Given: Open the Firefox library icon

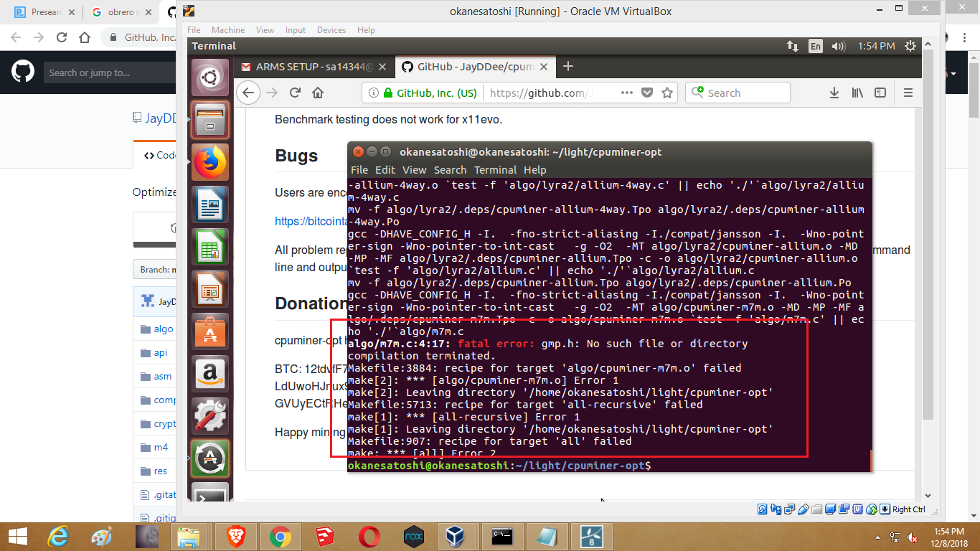Looking at the screenshot, I should pos(857,93).
